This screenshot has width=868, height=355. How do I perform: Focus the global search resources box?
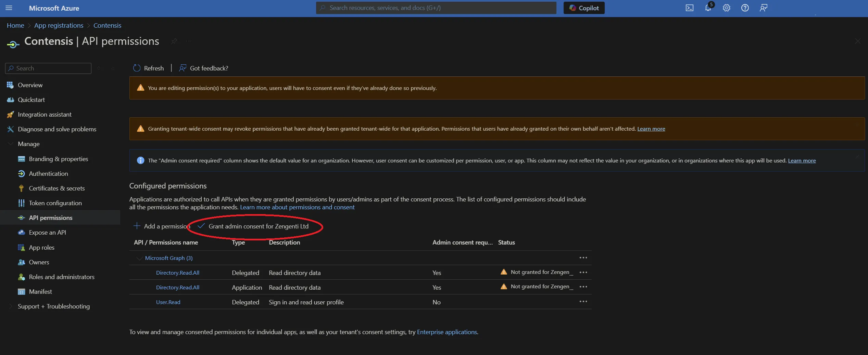tap(436, 8)
